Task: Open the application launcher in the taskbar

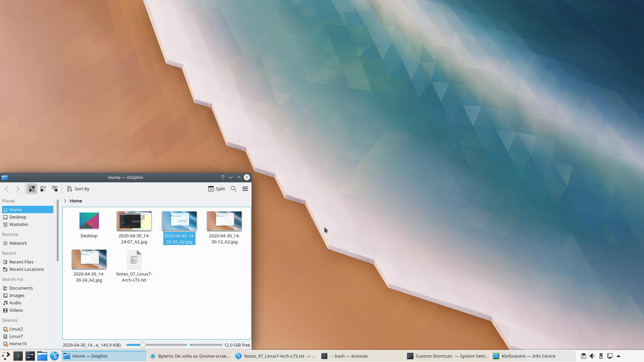Action: [x=6, y=356]
